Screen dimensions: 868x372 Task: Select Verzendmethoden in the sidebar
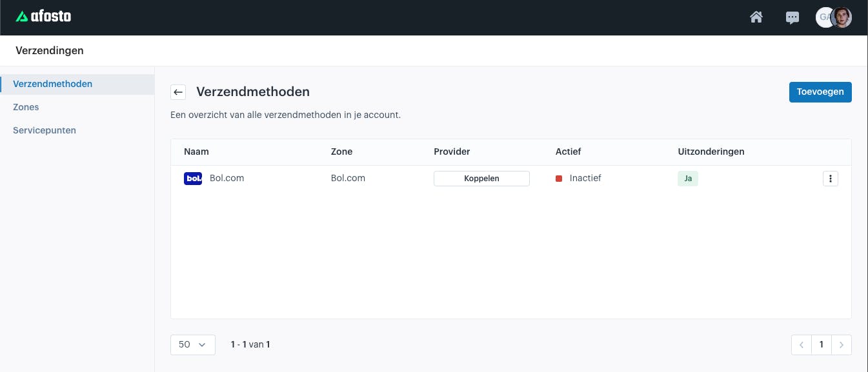tap(77, 84)
